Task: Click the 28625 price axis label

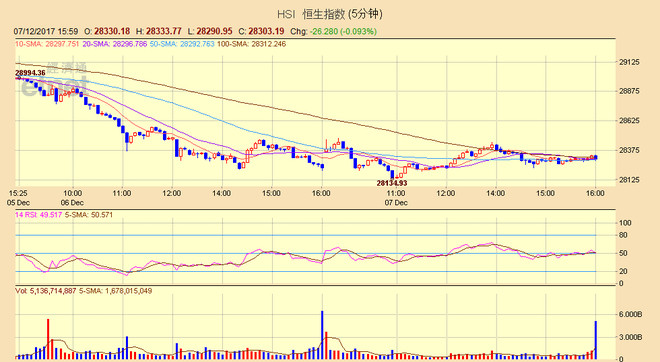Action: 629,121
